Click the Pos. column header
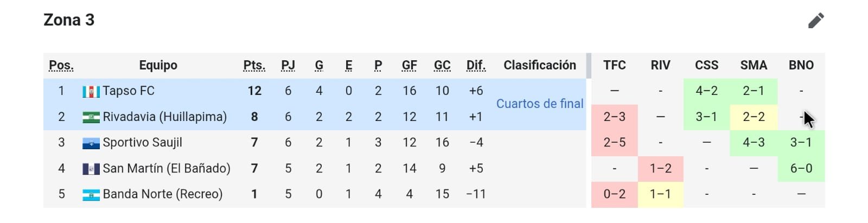Image resolution: width=868 pixels, height=223 pixels. [61, 66]
